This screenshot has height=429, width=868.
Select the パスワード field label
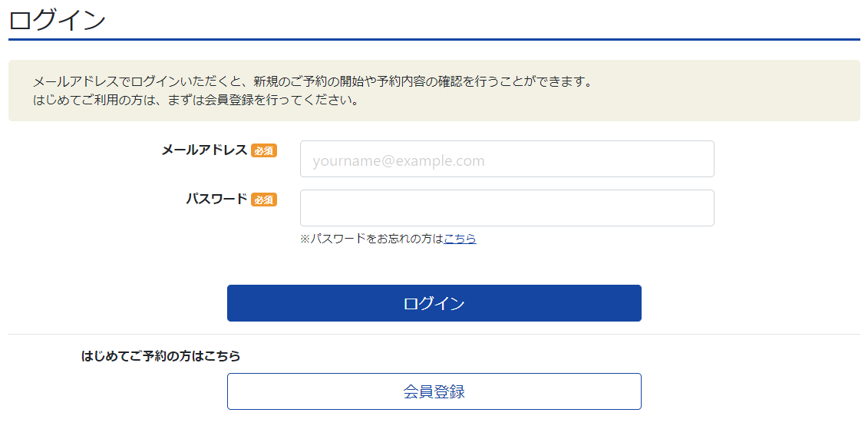pos(216,200)
